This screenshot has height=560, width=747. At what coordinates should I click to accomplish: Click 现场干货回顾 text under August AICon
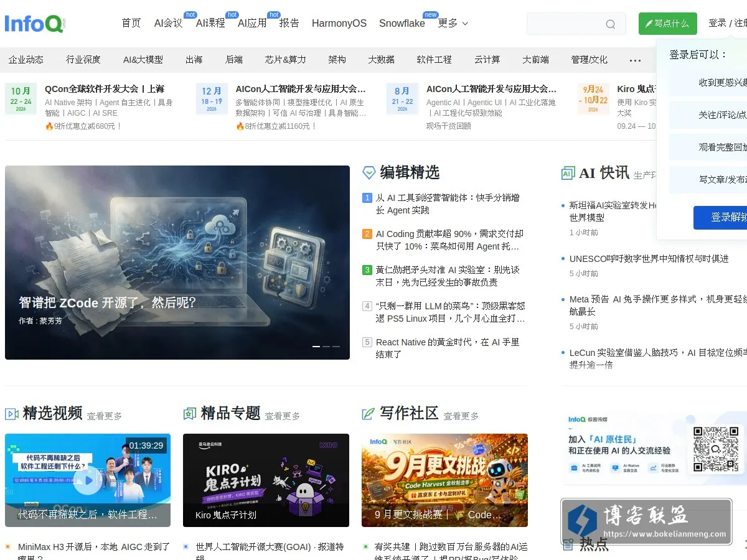[449, 126]
